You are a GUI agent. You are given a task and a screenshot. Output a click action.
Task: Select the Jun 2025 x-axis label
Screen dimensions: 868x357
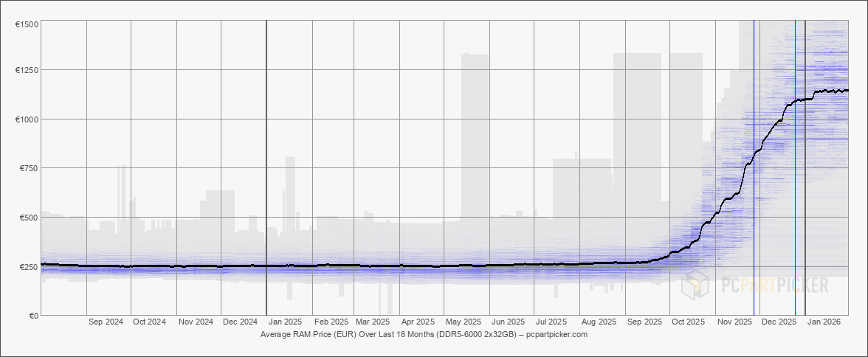pos(508,322)
